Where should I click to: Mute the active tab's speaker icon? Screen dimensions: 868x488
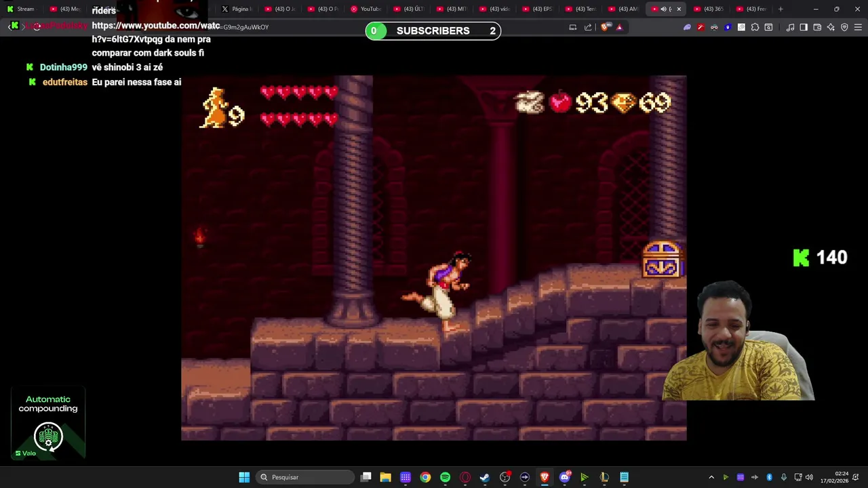pyautogui.click(x=663, y=9)
